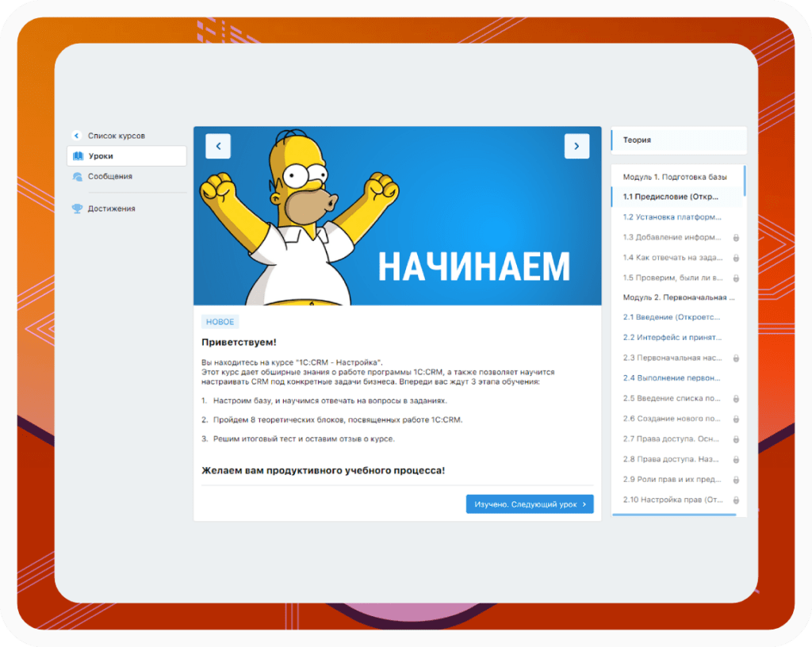Click the Homer НАЧИНАЕМ banner image
This screenshot has height=647, width=812.
click(397, 216)
